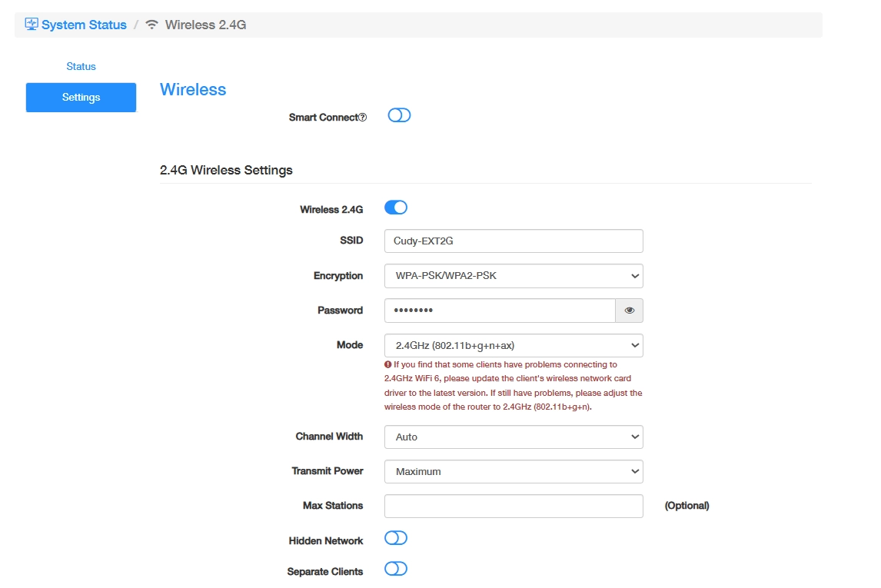Screen dimensions: 881x588
Task: Click the red WiFi 6 warning note
Action: pos(513,386)
